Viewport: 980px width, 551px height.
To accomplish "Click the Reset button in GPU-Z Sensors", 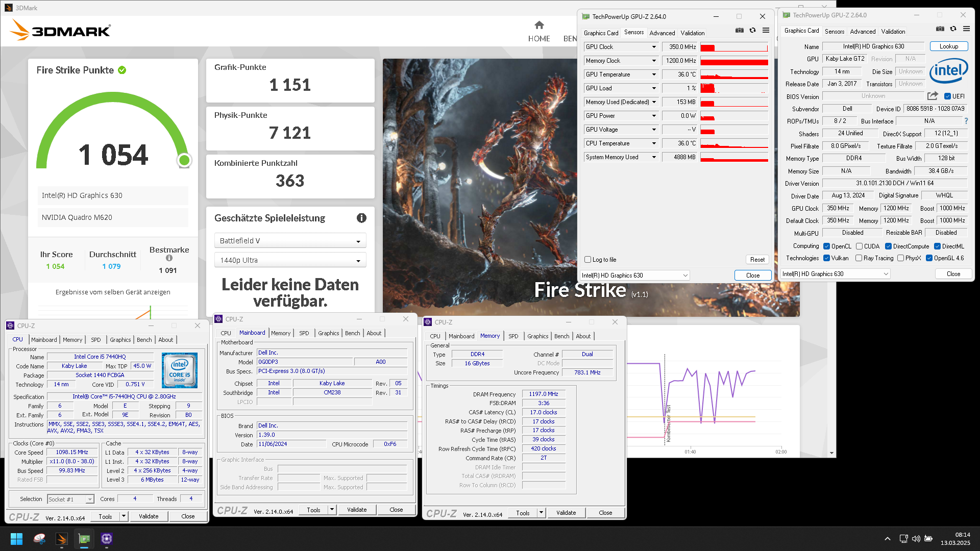I will point(757,260).
